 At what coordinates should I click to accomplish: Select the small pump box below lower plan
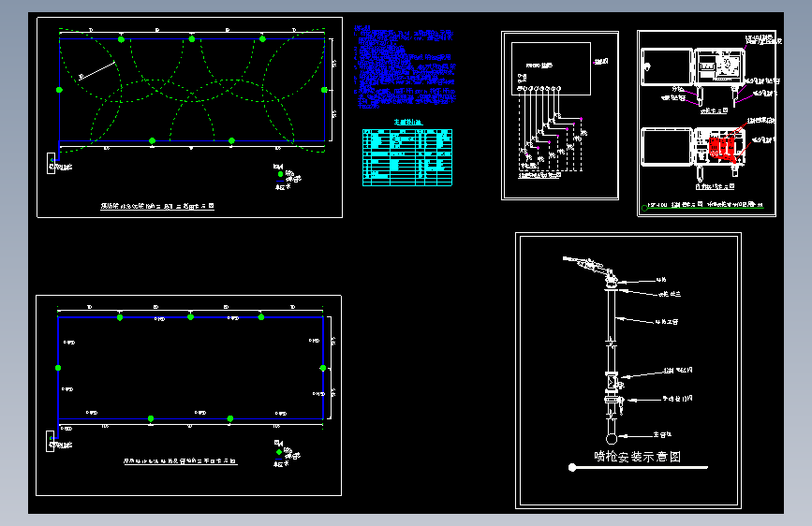point(51,441)
